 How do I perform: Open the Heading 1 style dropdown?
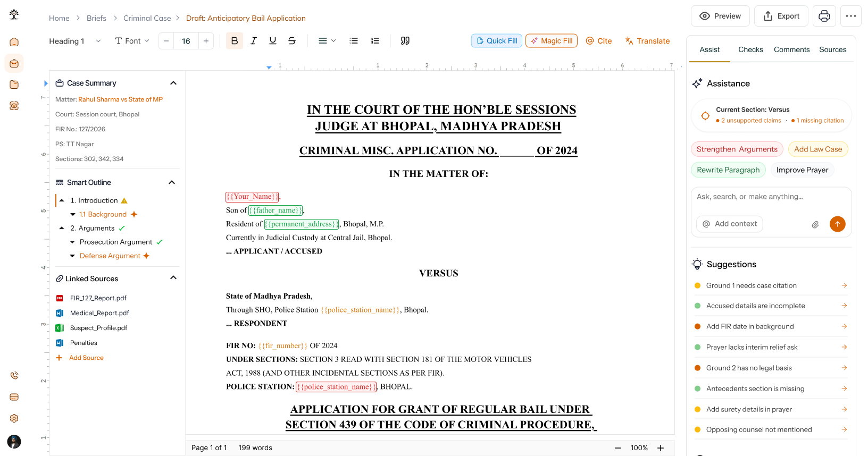tap(75, 41)
